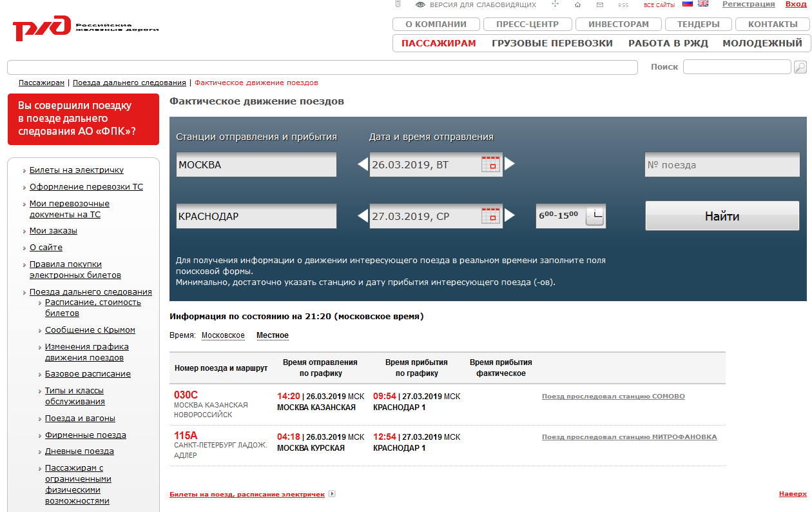Click the home page house icon

coord(577,5)
